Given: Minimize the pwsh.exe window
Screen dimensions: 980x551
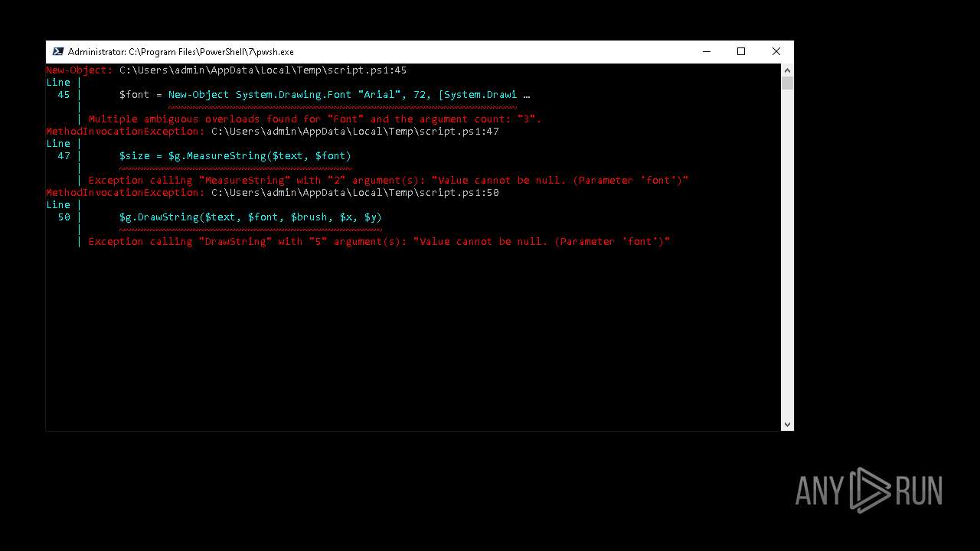Looking at the screenshot, I should tap(706, 52).
